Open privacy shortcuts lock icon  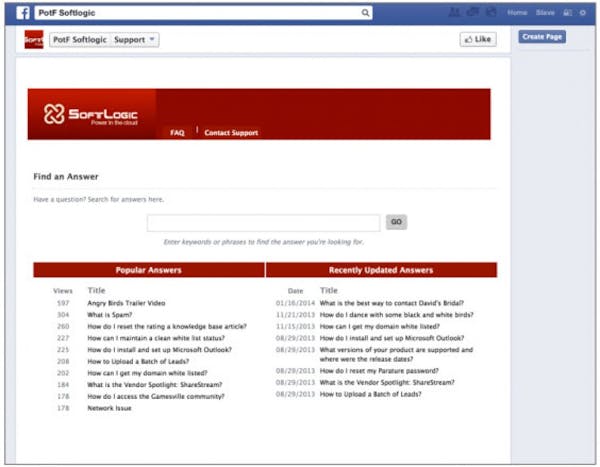pyautogui.click(x=567, y=13)
